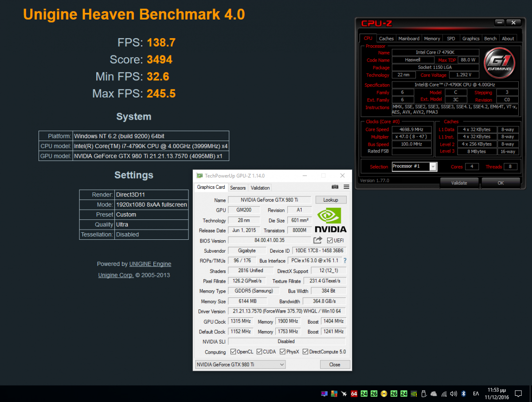The width and height of the screenshot is (532, 402).
Task: Open the Unigine Corp. link
Action: tap(116, 275)
